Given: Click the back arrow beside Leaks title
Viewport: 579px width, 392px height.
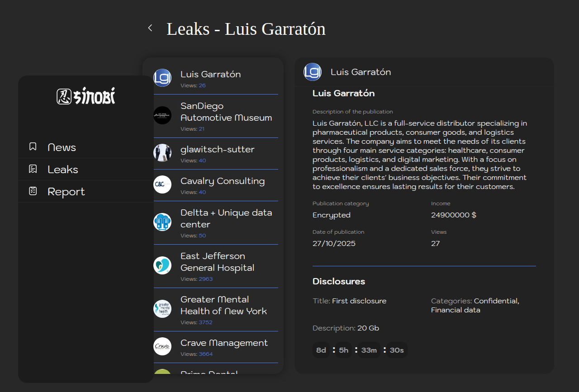Looking at the screenshot, I should coord(150,28).
